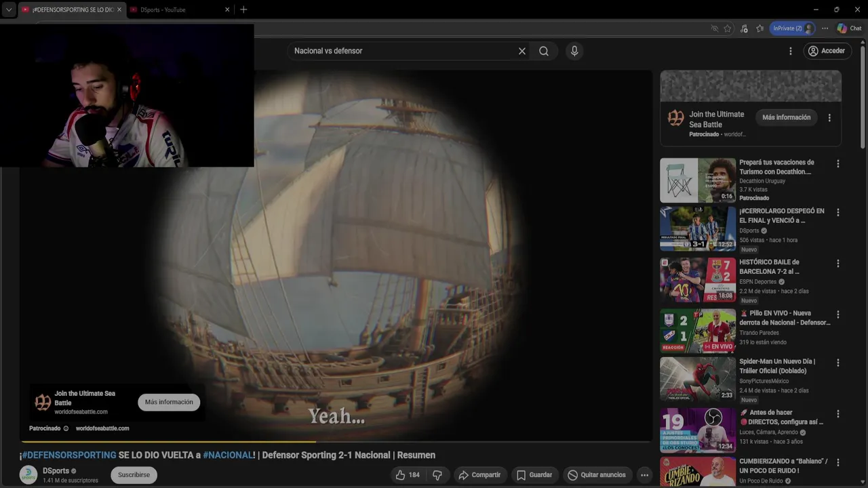Add page to favorites with star icon
This screenshot has height=488, width=868.
click(728, 28)
